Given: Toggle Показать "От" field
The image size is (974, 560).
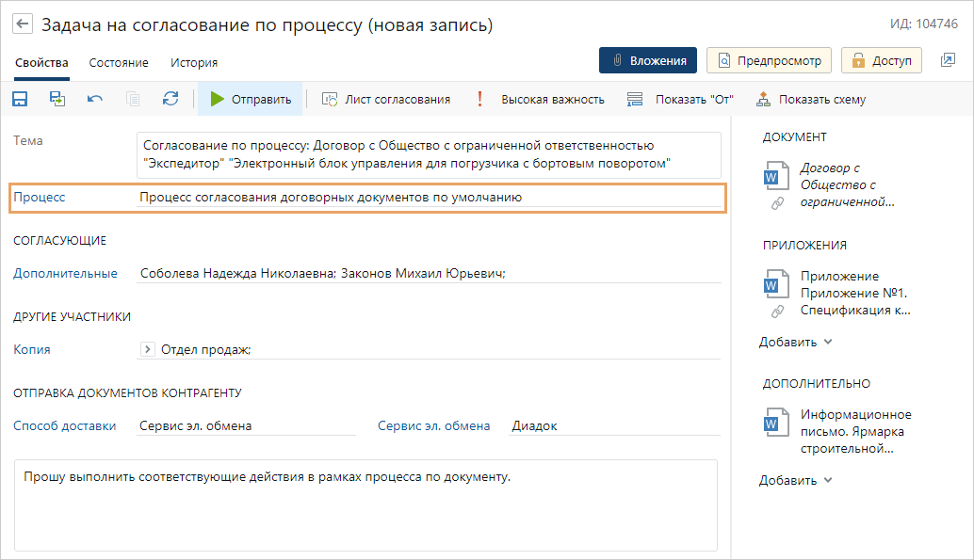Looking at the screenshot, I should click(680, 99).
